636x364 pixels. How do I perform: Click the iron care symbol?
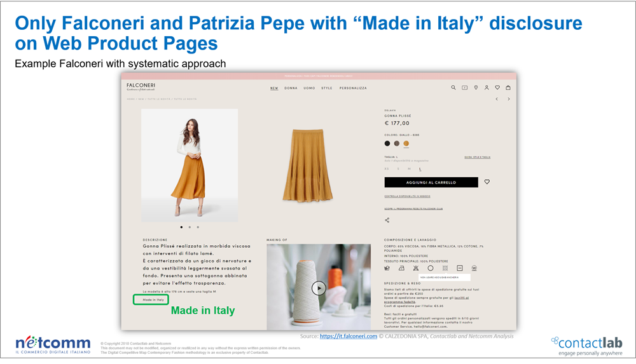point(401,268)
